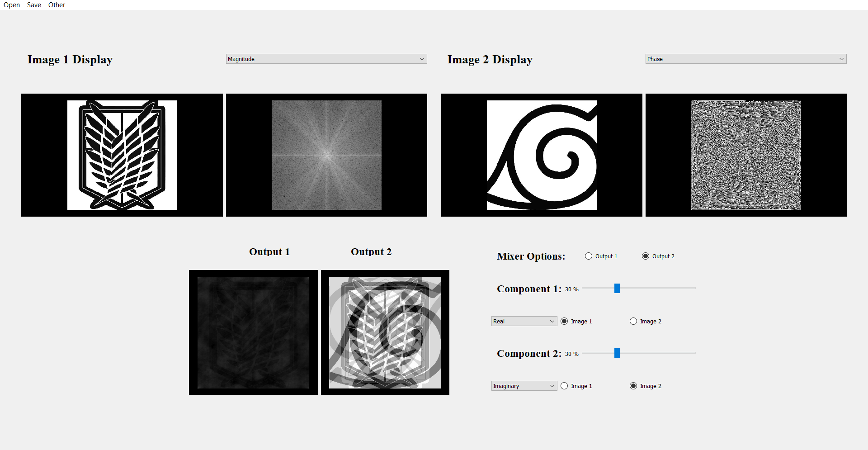Click the Mixer Options label

(x=531, y=256)
